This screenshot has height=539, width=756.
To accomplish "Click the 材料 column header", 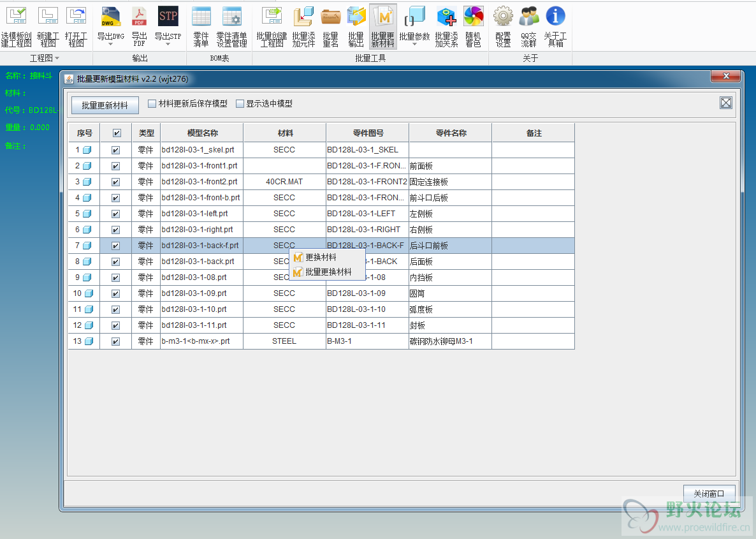I will tap(285, 133).
